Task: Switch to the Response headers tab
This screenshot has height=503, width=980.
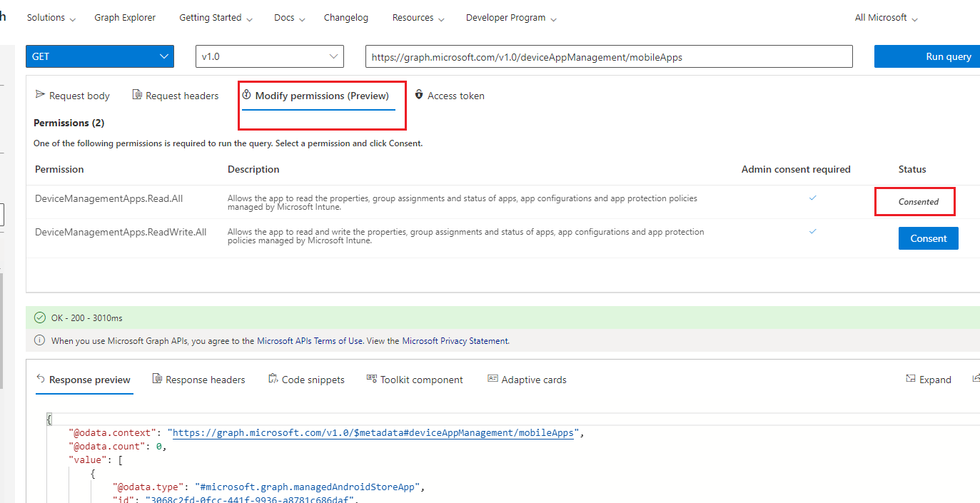Action: (199, 380)
